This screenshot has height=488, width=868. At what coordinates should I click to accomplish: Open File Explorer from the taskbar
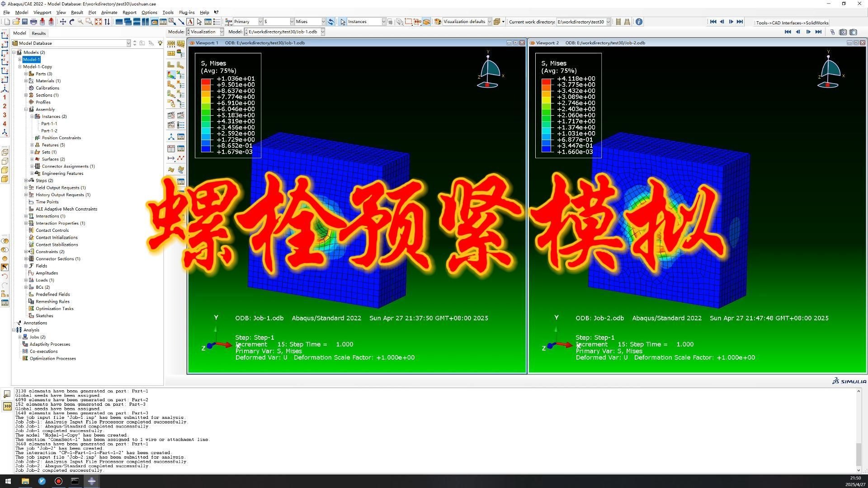point(25,481)
